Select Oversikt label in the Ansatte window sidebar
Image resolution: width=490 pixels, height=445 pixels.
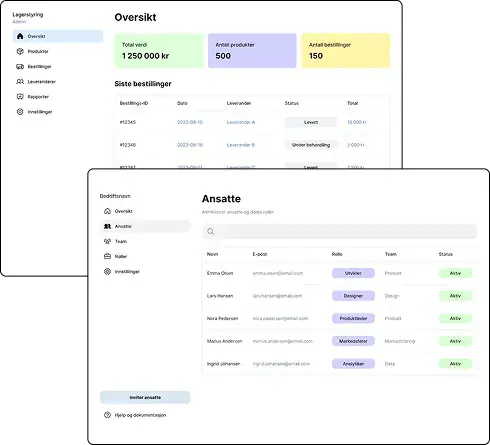click(x=124, y=211)
